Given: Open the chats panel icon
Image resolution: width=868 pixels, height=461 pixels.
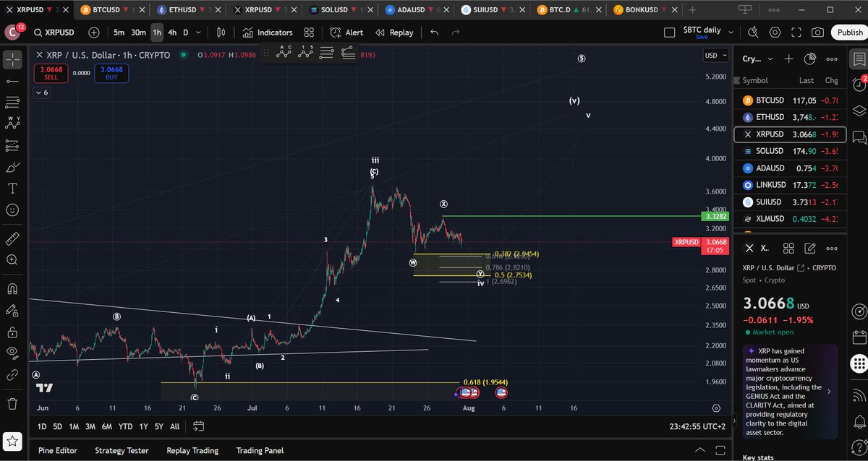Looking at the screenshot, I should click(859, 137).
